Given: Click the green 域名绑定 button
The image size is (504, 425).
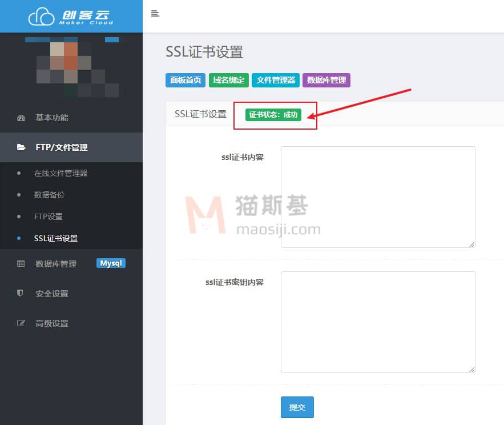Looking at the screenshot, I should click(x=228, y=80).
